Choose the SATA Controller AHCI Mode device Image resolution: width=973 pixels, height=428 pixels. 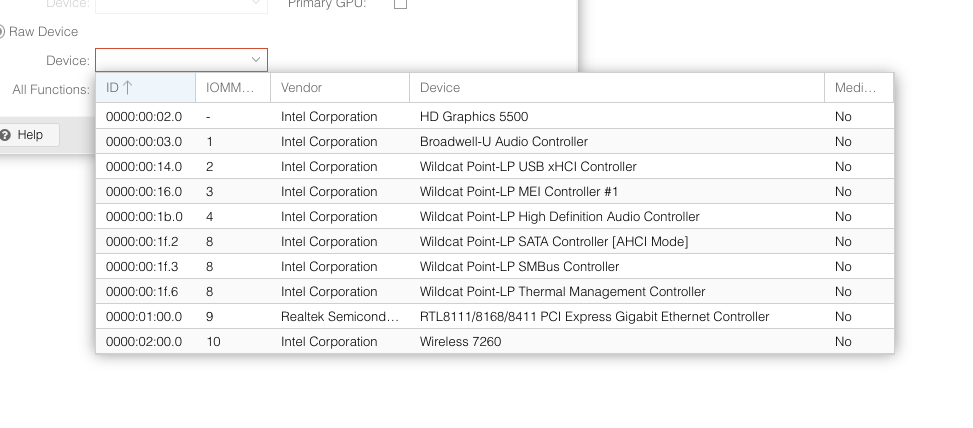[553, 242]
